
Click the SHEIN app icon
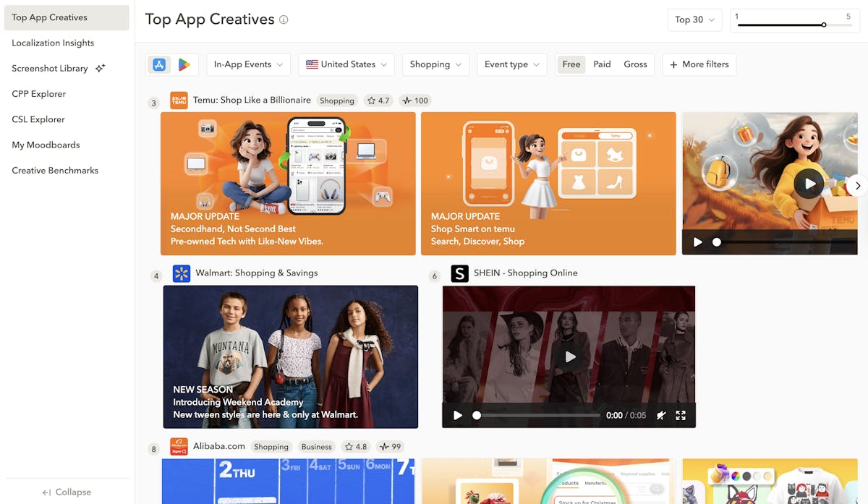tap(459, 273)
